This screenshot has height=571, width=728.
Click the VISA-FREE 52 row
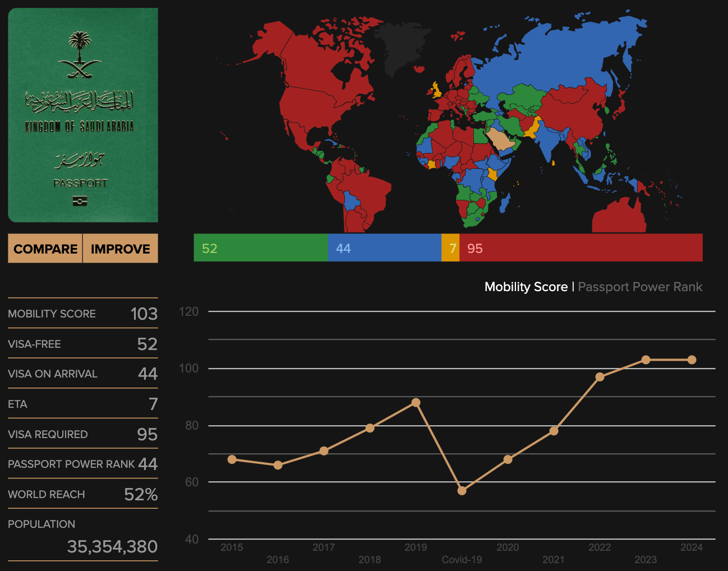click(x=83, y=344)
